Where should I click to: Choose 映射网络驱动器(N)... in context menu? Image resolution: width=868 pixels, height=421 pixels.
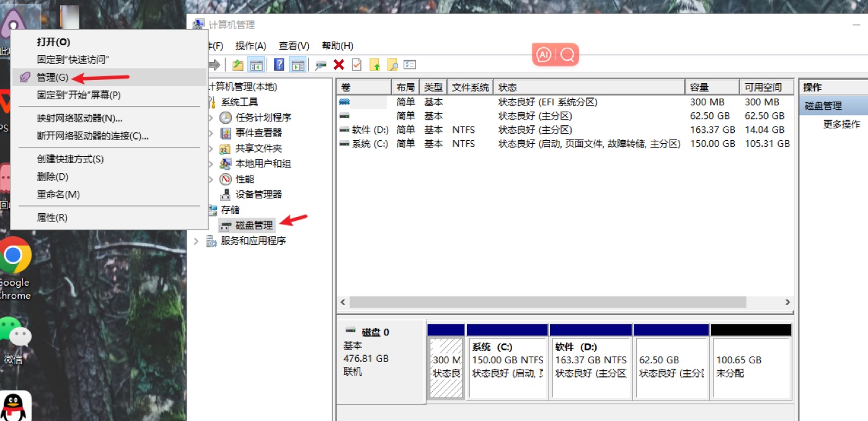coord(108,118)
